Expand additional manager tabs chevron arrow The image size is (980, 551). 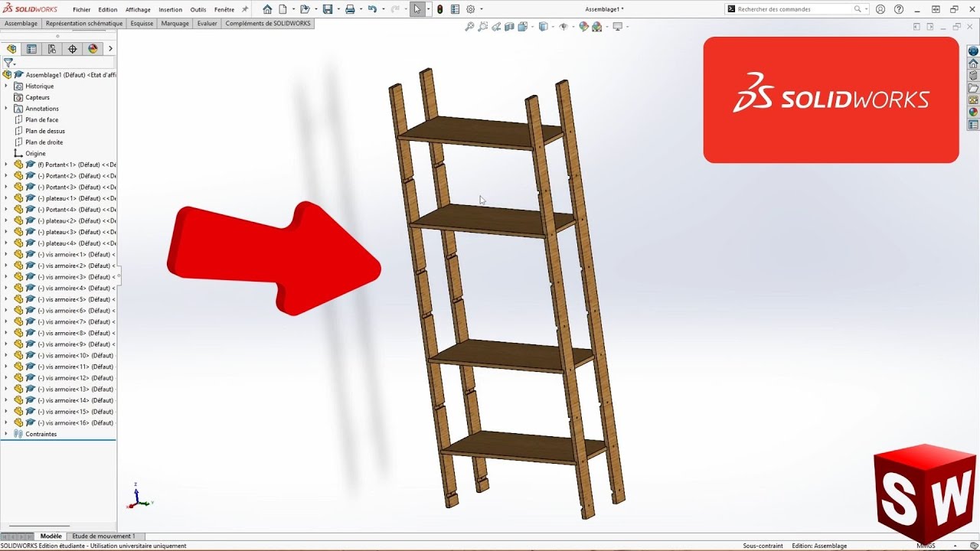tap(110, 48)
